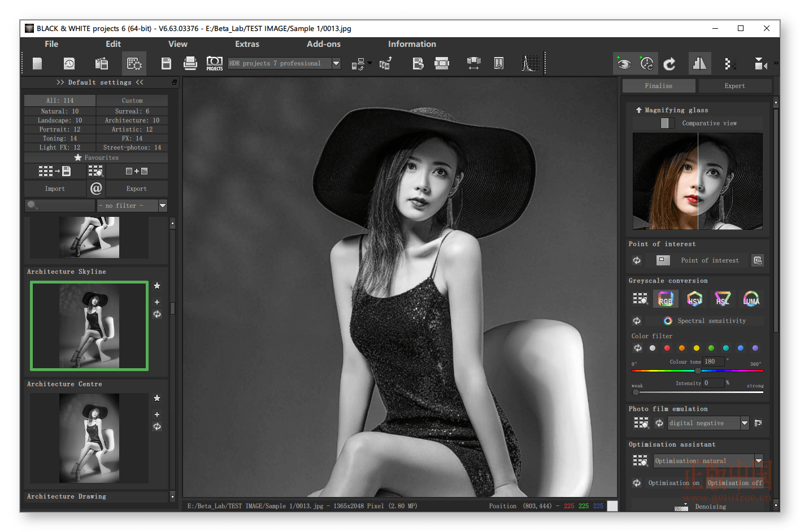The width and height of the screenshot is (800, 532).
Task: Favourite the Architecture Centre preset star
Action: [x=157, y=398]
